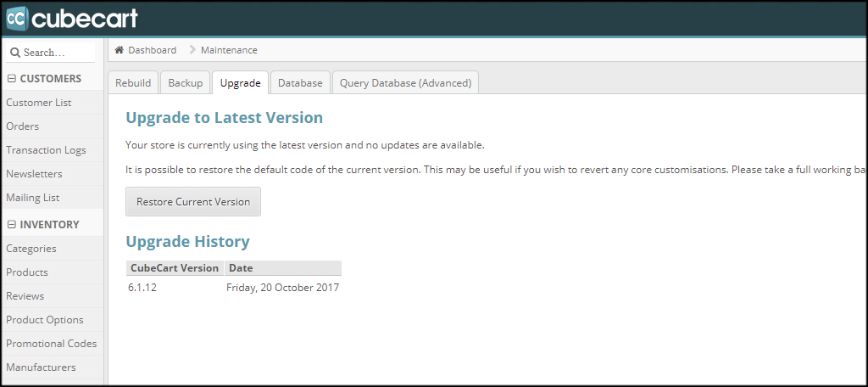Image resolution: width=868 pixels, height=387 pixels.
Task: Switch to the Rebuild tab
Action: pyautogui.click(x=133, y=82)
